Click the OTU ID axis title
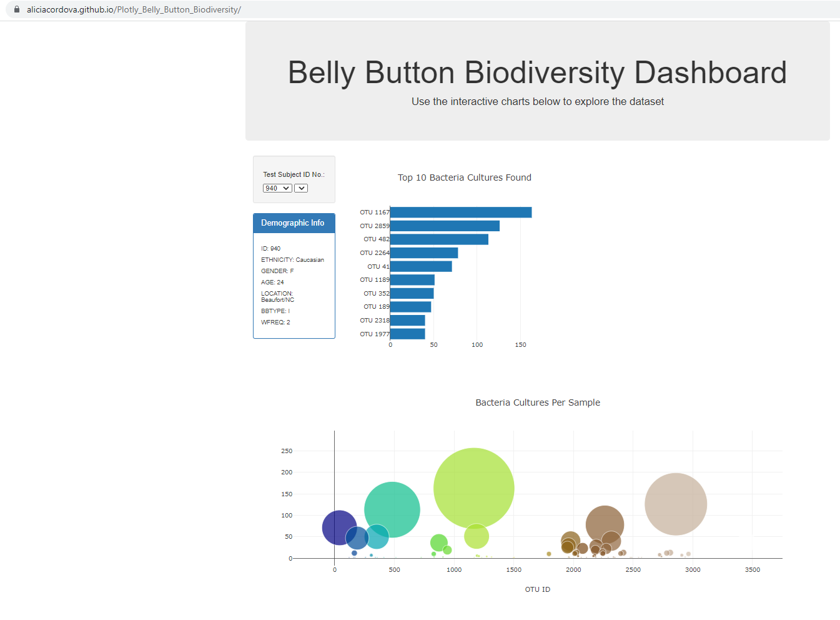The image size is (840, 620). 537,589
